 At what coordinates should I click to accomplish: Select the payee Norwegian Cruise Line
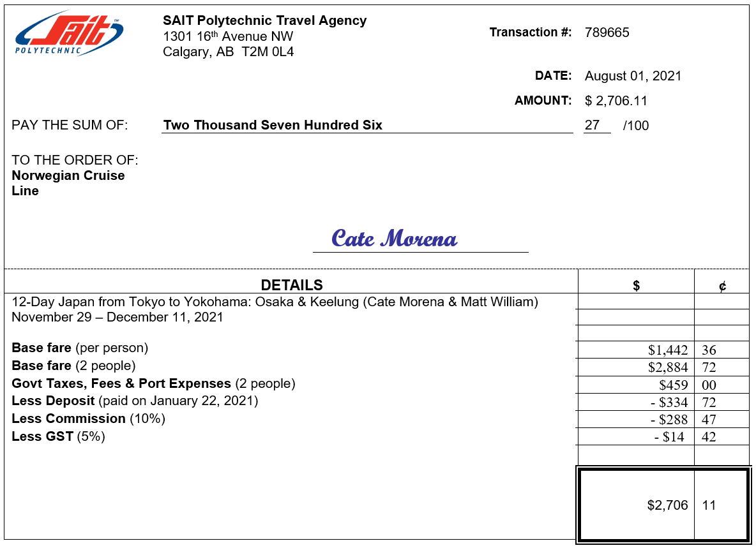tap(68, 183)
